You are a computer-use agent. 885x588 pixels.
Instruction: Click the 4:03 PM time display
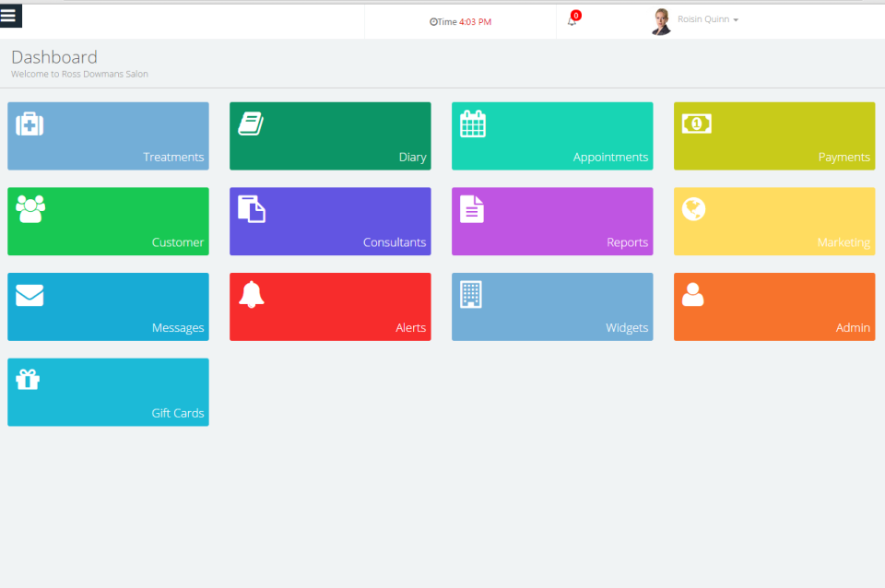tap(476, 22)
